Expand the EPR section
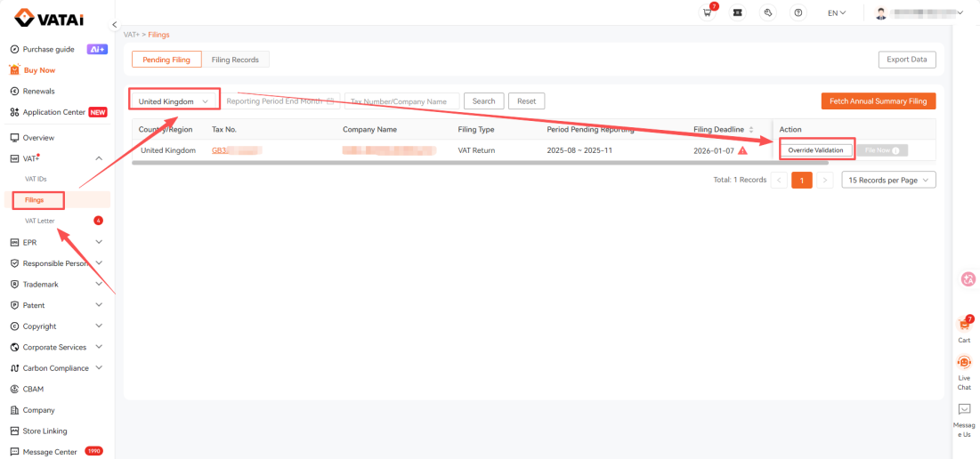980x459 pixels. pyautogui.click(x=99, y=242)
